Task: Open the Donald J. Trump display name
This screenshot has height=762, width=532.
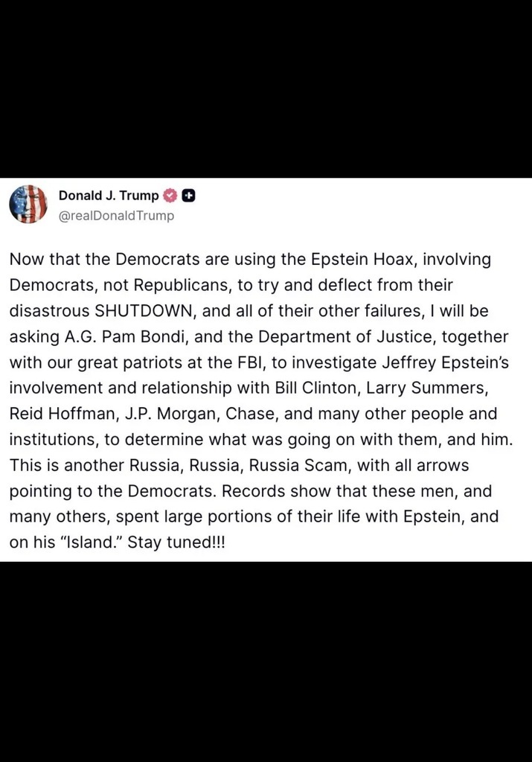Action: [x=108, y=196]
